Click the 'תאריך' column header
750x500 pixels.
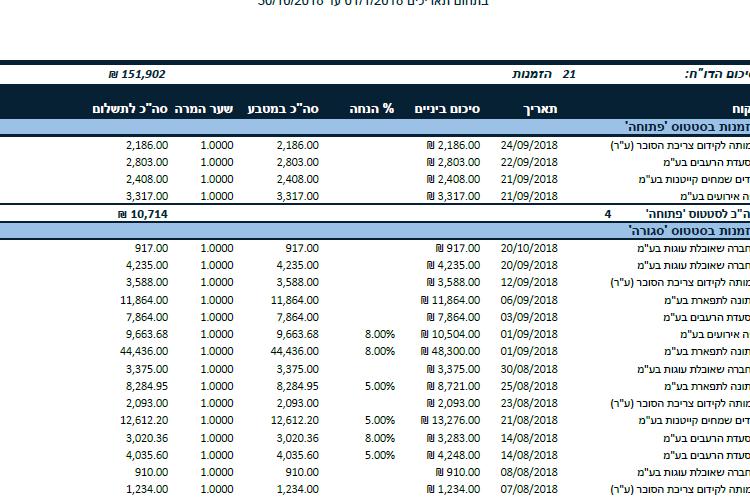click(540, 109)
